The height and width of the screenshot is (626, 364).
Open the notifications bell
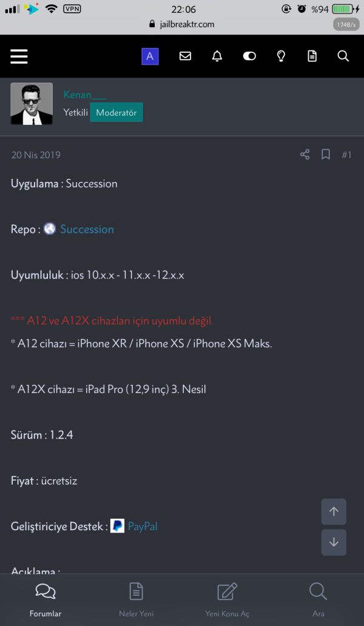coord(217,56)
